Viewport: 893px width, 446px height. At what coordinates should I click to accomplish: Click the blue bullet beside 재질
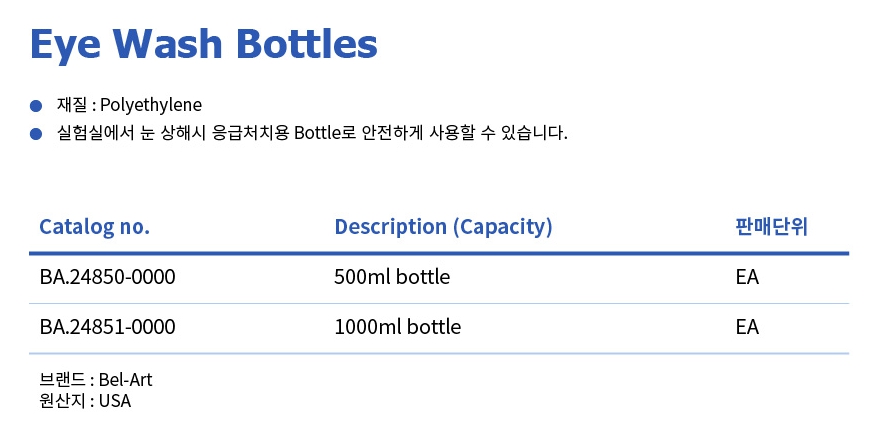[36, 105]
